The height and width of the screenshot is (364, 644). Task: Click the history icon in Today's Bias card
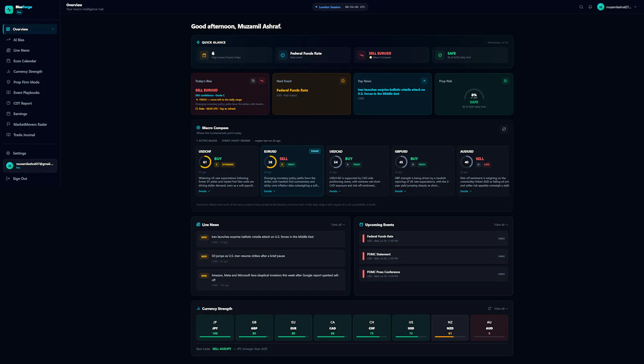coord(253,81)
